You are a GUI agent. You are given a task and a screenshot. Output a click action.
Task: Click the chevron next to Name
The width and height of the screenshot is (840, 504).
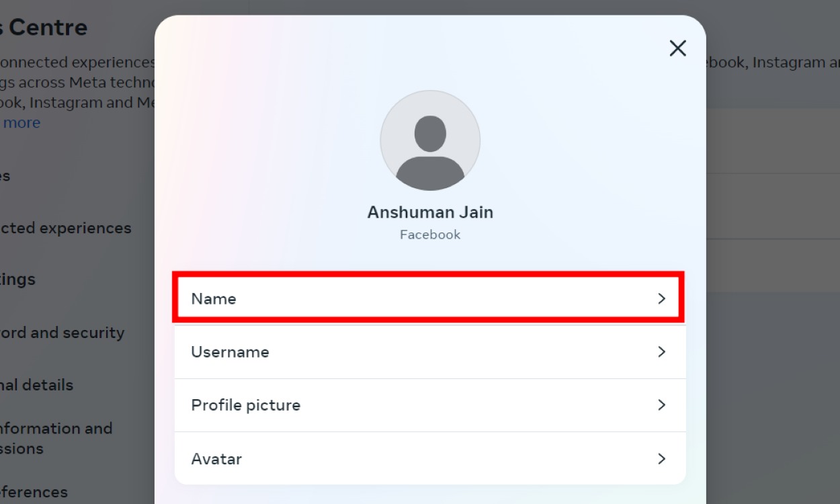pos(662,298)
